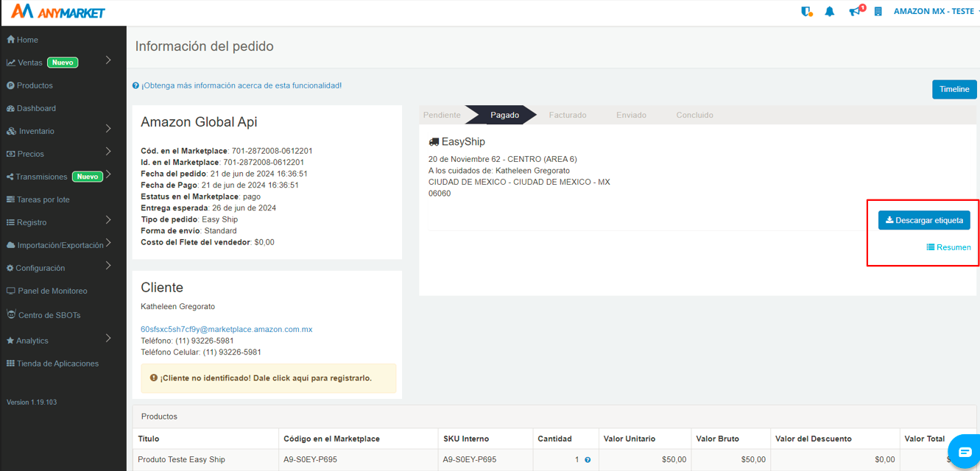Open Tareas por lote menu item
The height and width of the screenshot is (471, 980).
point(38,199)
